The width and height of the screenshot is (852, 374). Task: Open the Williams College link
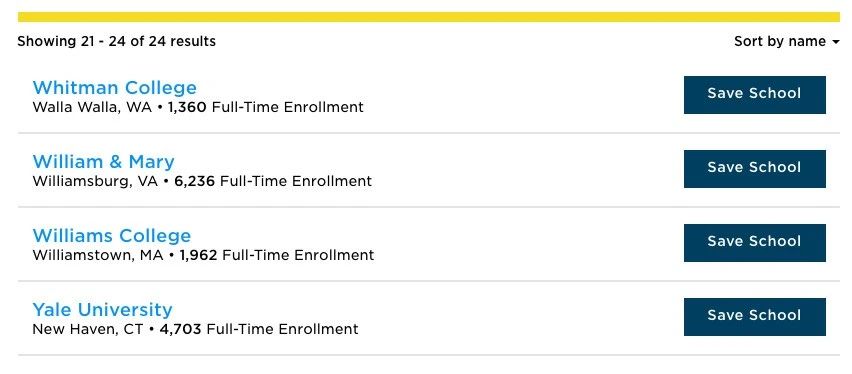click(x=112, y=235)
